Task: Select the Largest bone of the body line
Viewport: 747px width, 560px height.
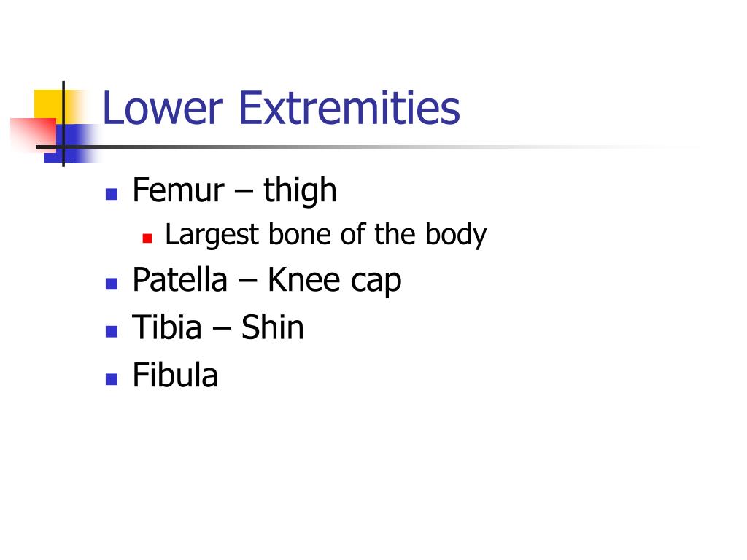Action: [326, 235]
